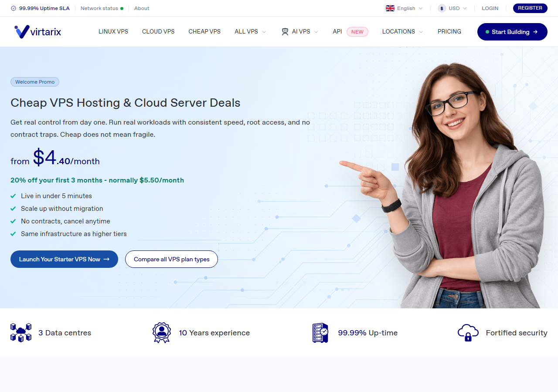Viewport: 558px width, 392px height.
Task: Click the AI VPS robot icon
Action: [285, 31]
